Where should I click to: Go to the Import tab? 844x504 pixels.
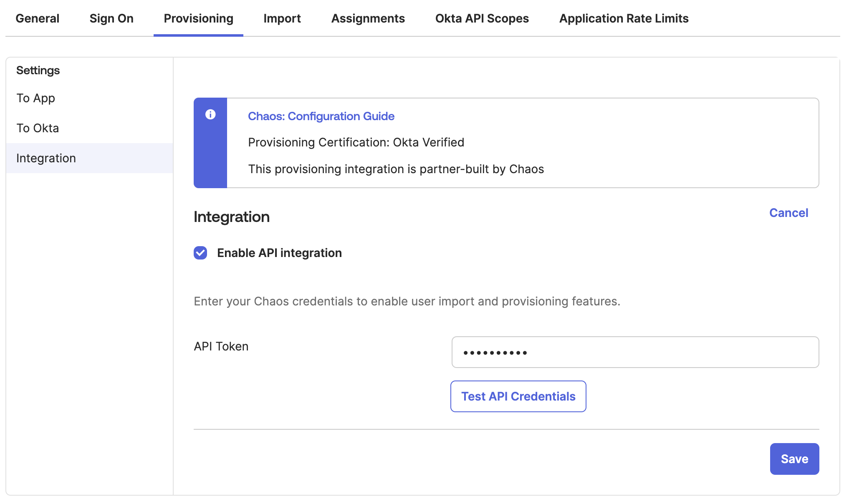coord(282,18)
